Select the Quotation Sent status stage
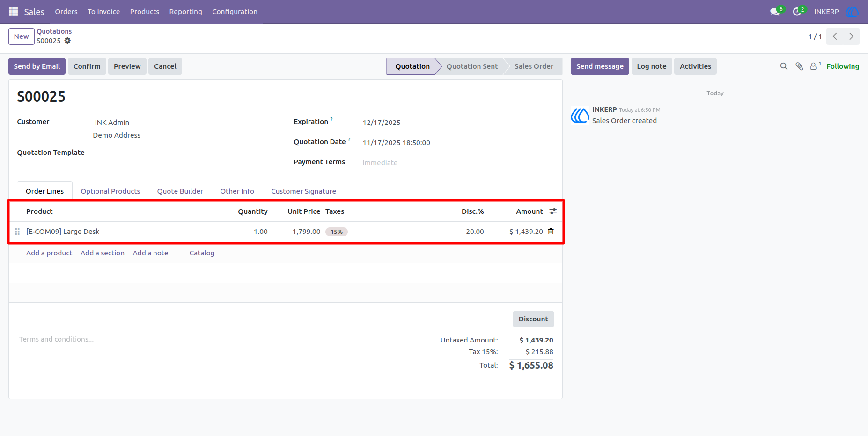Viewport: 868px width, 436px height. click(472, 66)
